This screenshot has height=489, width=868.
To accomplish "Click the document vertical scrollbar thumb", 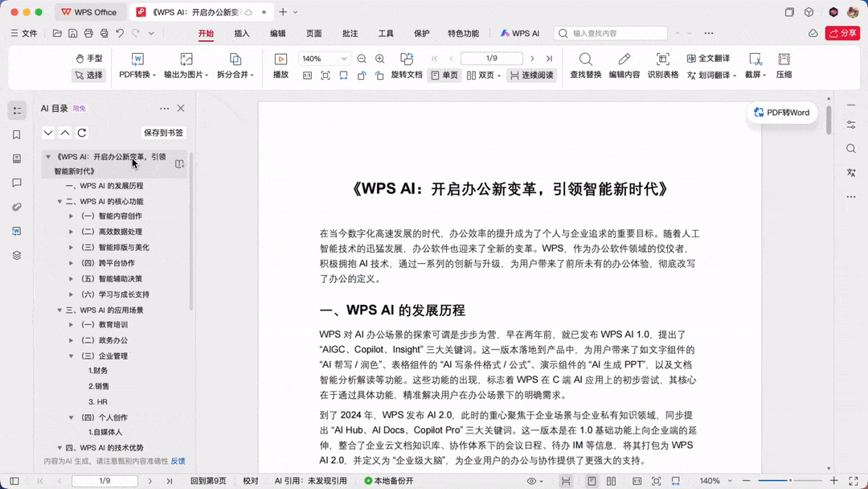I will coord(829,120).
